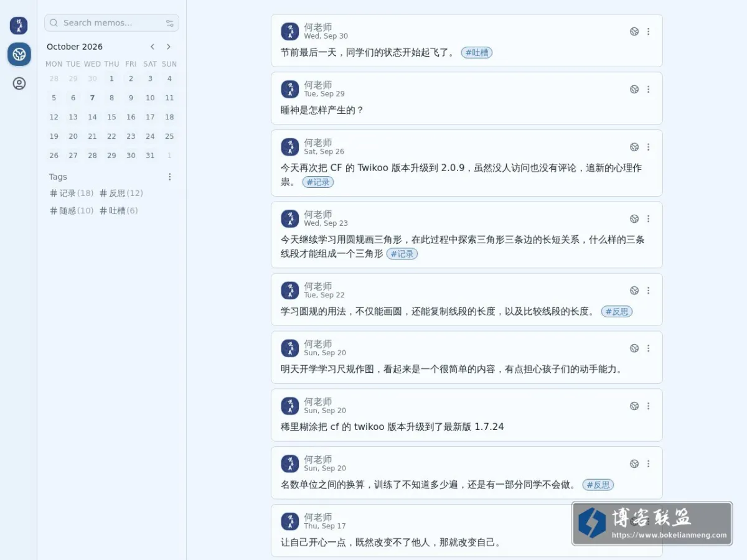Open more menu on 尺规作图 memo
Viewport: 747px width, 560px height.
tap(648, 348)
